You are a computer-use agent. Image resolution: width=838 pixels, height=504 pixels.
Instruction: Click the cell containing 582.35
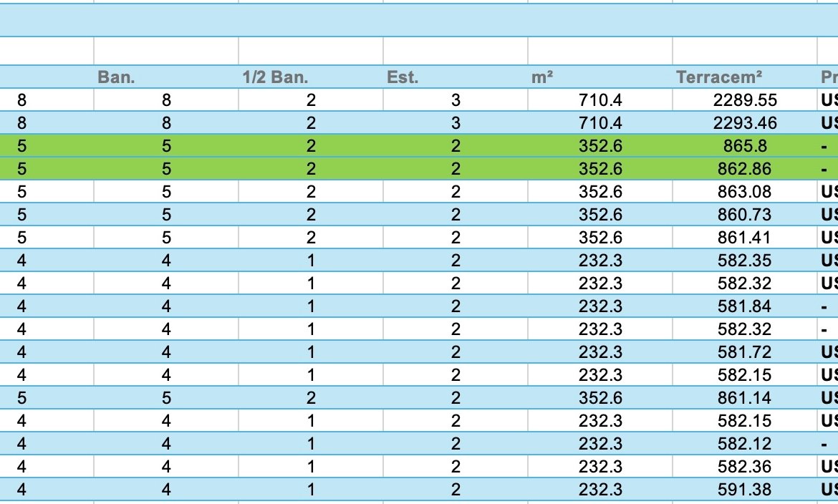(x=745, y=261)
